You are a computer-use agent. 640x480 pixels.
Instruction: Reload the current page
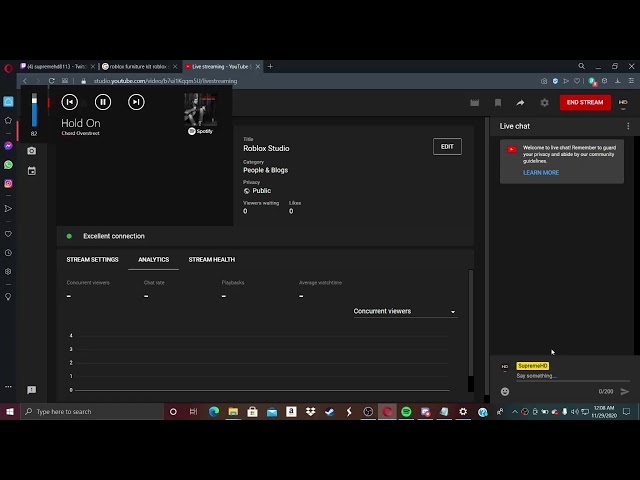click(51, 81)
